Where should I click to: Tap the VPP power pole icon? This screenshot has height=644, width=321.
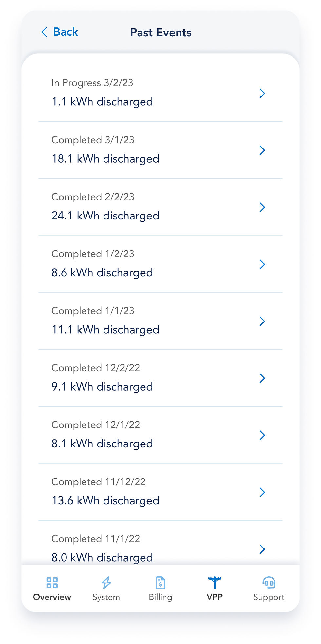click(215, 583)
